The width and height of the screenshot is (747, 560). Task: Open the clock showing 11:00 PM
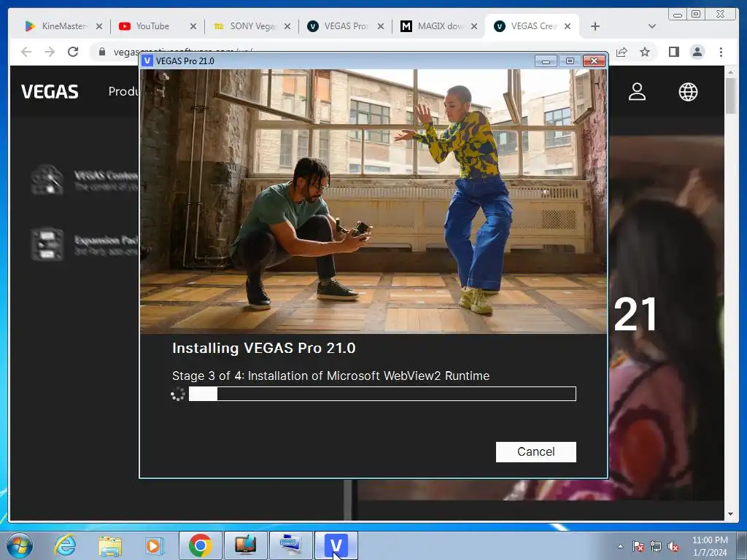[x=710, y=546]
